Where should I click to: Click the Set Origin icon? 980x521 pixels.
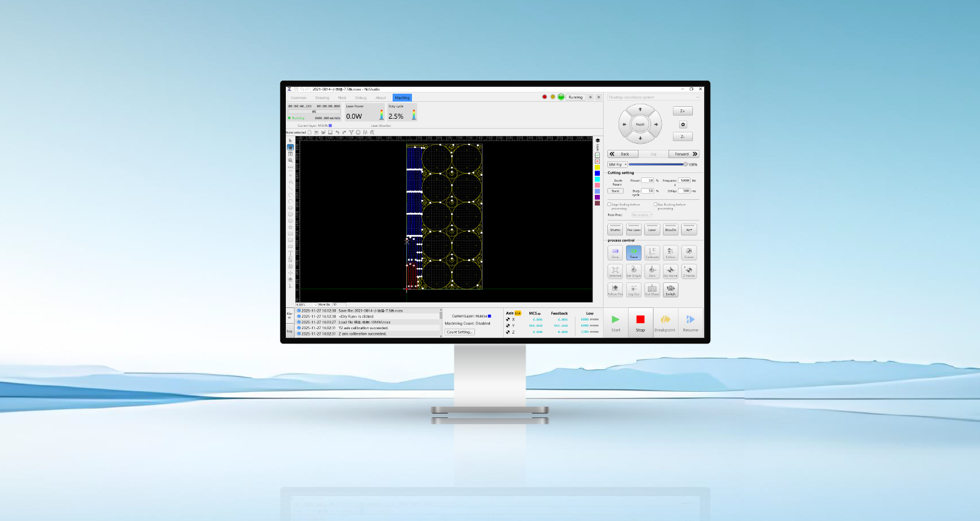click(634, 271)
